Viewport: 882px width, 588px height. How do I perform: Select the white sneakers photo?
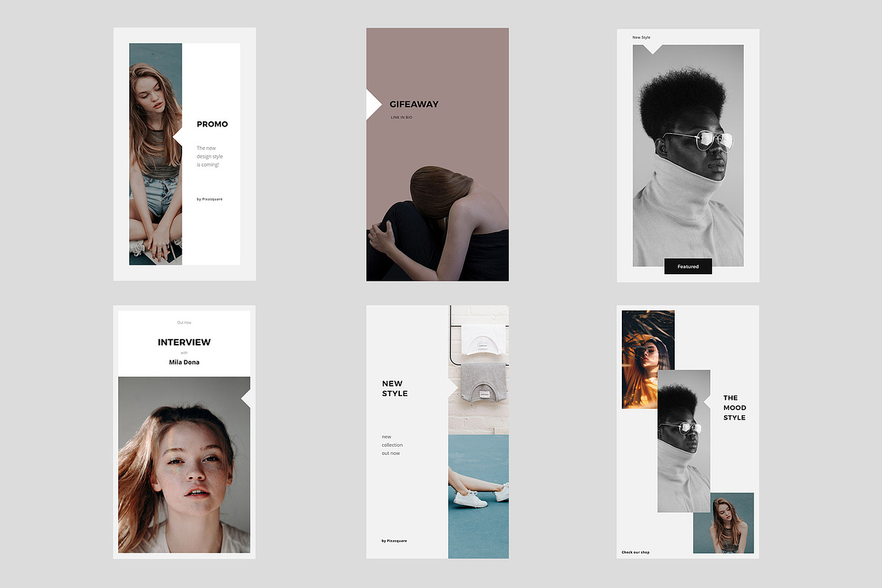pos(478,496)
